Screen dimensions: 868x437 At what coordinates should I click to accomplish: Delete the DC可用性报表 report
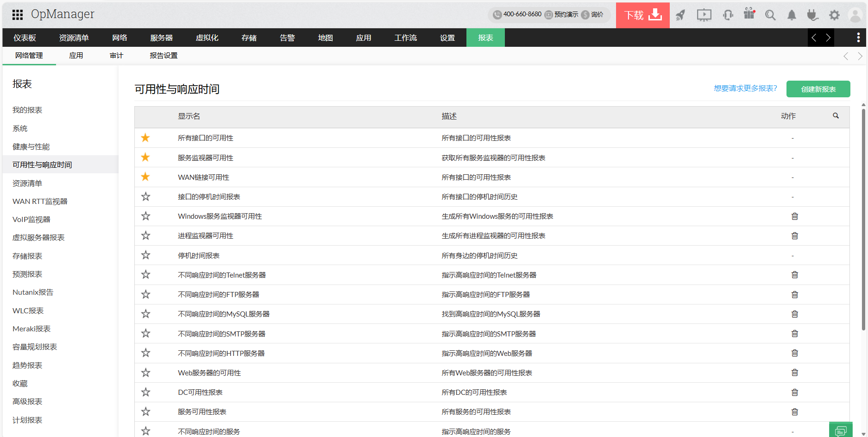(795, 393)
